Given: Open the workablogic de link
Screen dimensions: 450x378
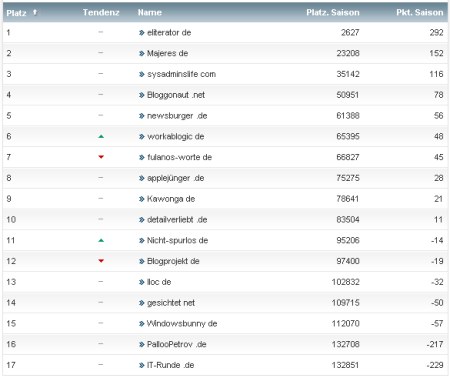Looking at the screenshot, I should [175, 136].
